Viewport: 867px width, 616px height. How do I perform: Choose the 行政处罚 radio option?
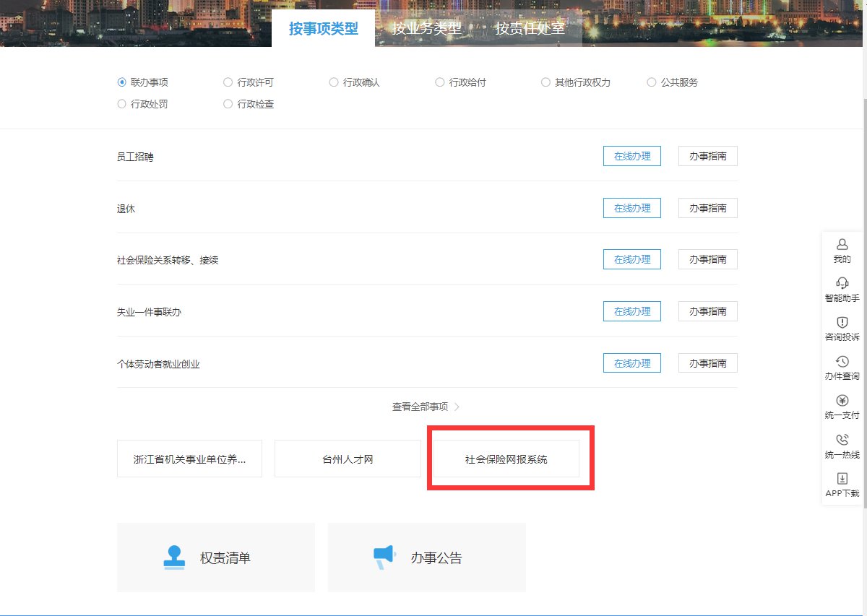(122, 104)
